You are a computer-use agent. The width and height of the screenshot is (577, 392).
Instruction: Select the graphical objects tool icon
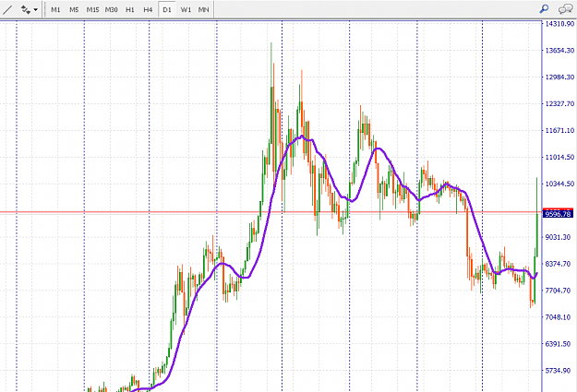26,9
